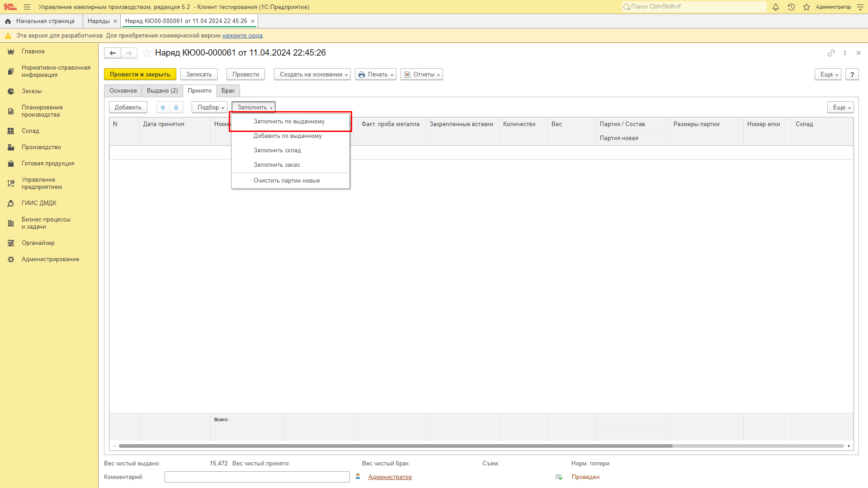Choose Очистить партии новые
Viewport: 868px width, 488px height.
pos(290,181)
